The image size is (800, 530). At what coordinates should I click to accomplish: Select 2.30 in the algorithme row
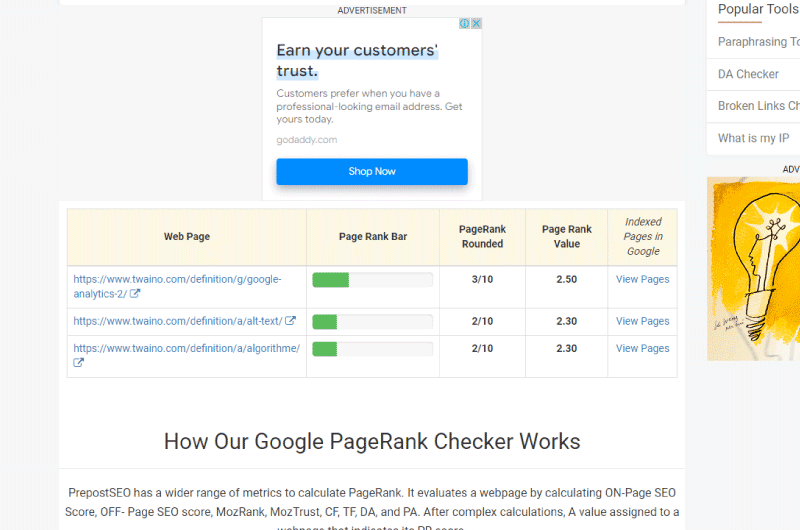pos(566,348)
